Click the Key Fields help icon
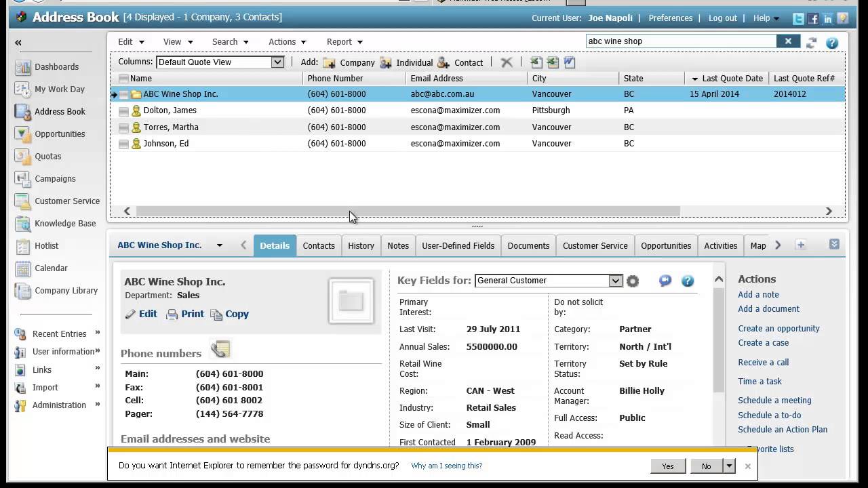The width and height of the screenshot is (868, 488). coord(688,281)
